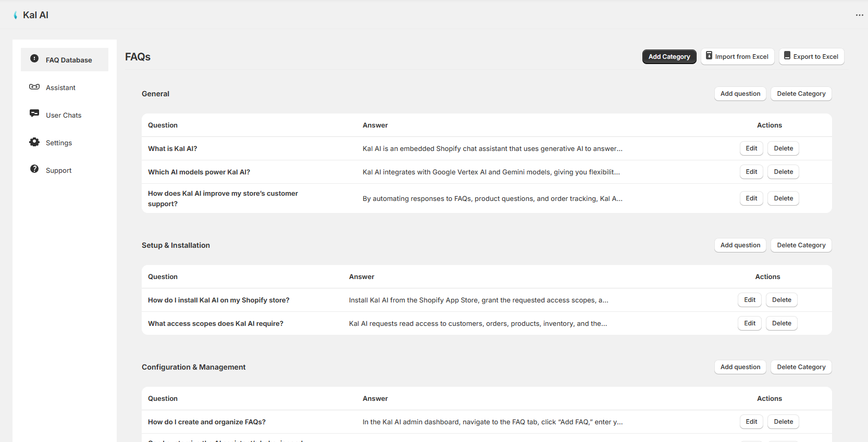This screenshot has height=442, width=868.
Task: Delete the 'Which AI models power Kal AI?' FAQ
Action: tap(783, 172)
